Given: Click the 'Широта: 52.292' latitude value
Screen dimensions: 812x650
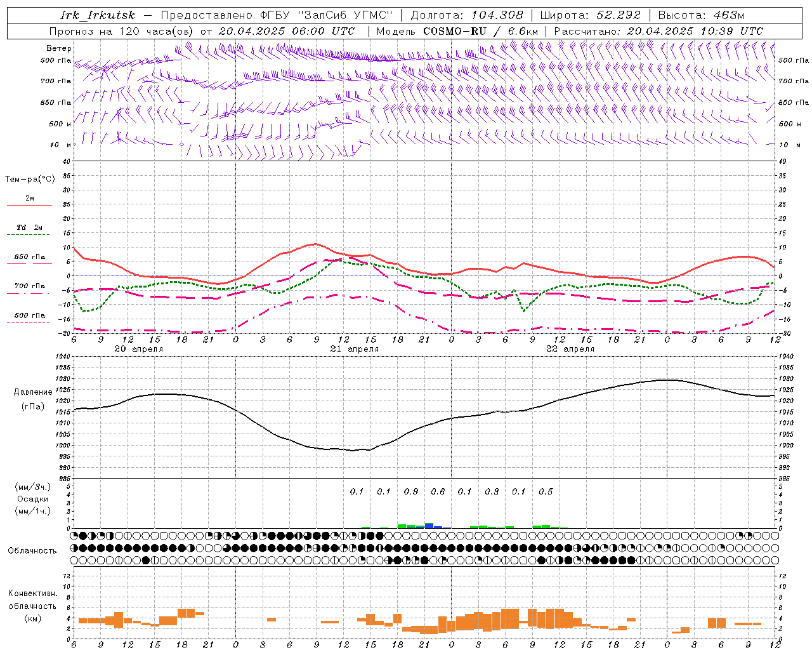Looking at the screenshot, I should 591,15.
